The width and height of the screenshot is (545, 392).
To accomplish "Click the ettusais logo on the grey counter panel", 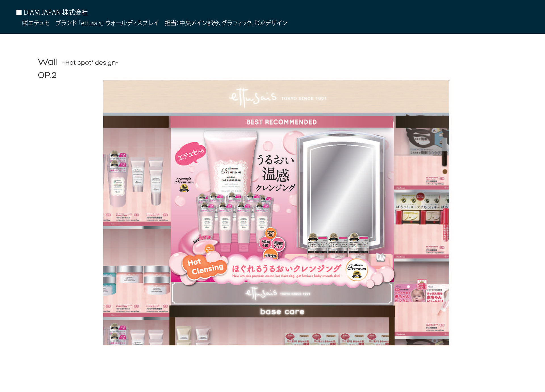I will click(x=261, y=293).
